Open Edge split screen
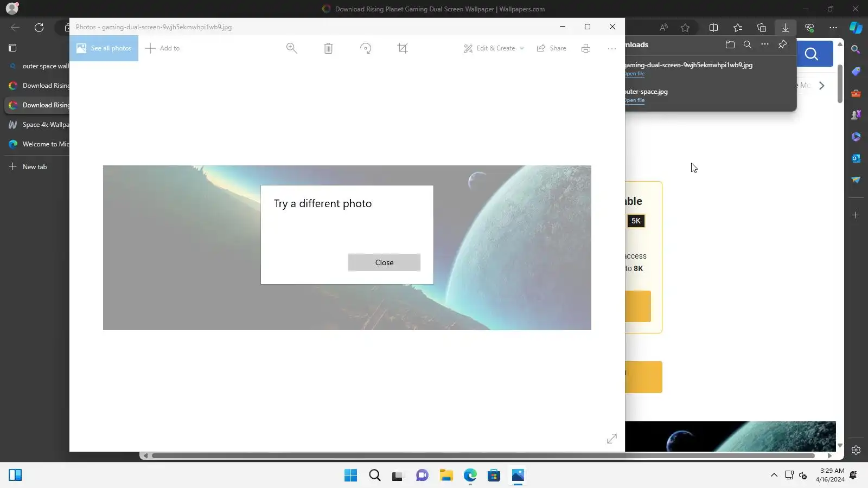The height and width of the screenshot is (488, 868). 714,28
